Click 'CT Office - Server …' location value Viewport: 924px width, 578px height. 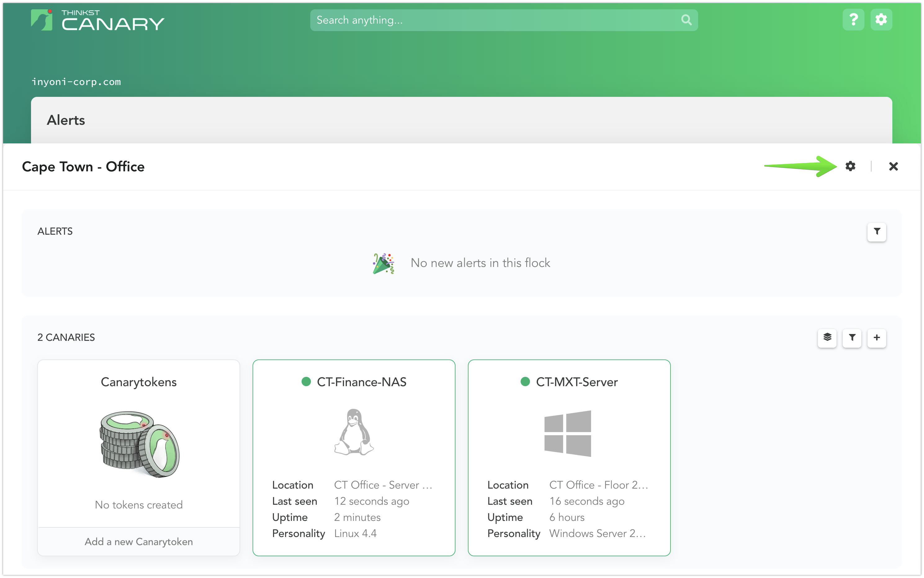coord(383,485)
